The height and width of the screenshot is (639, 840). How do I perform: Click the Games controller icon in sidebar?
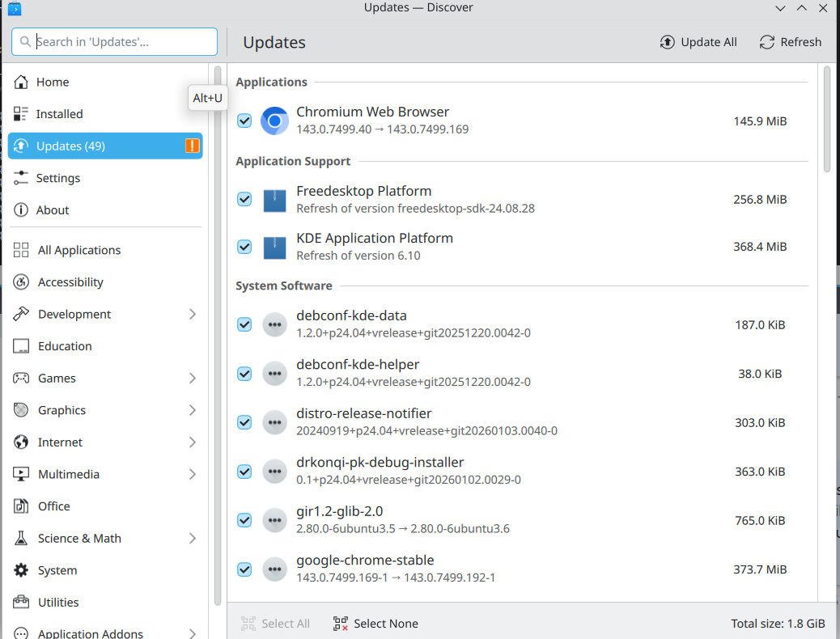22,378
